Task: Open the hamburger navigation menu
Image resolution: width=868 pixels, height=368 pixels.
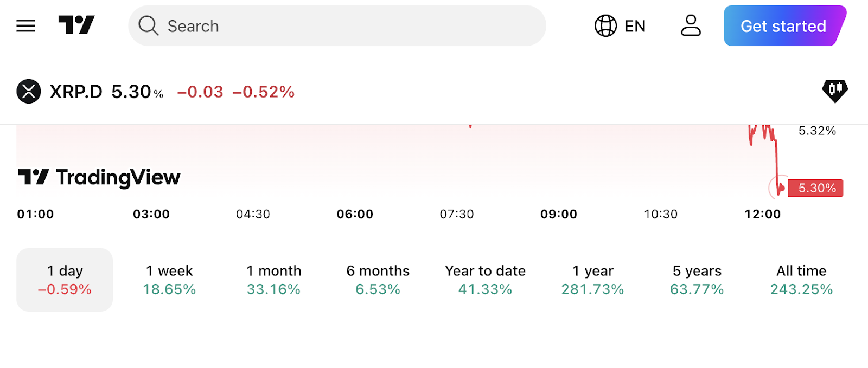Action: point(25,25)
